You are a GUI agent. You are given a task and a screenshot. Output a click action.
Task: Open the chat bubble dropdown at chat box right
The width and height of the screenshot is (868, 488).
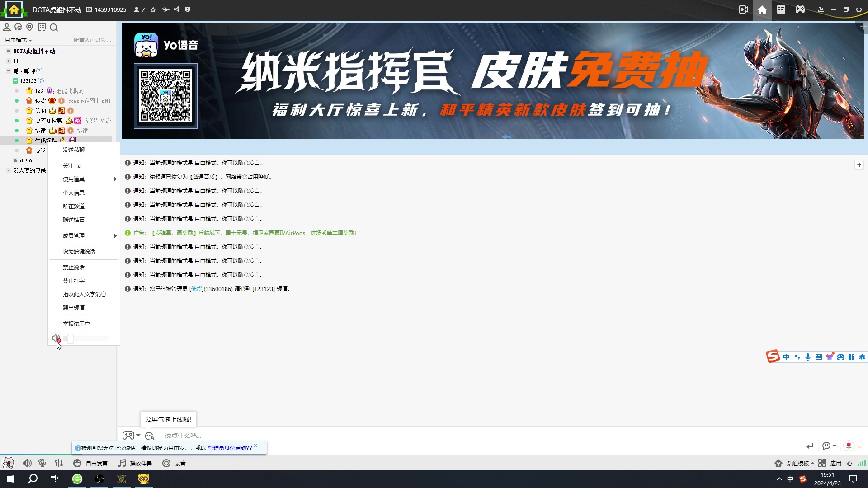tap(830, 446)
